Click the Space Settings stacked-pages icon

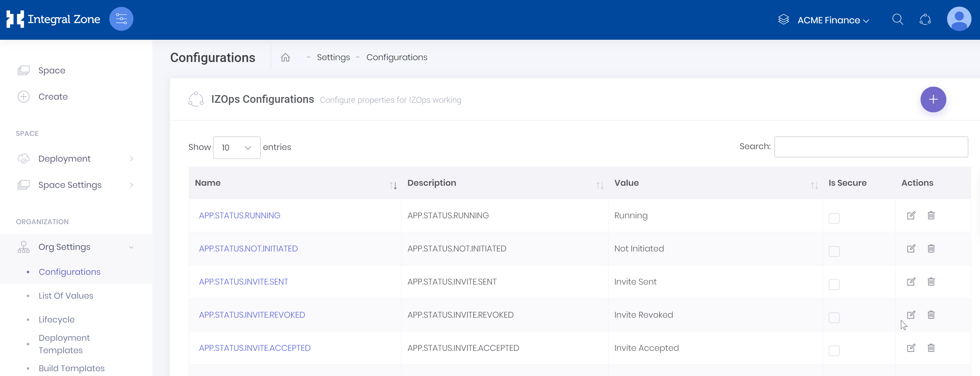tap(24, 185)
